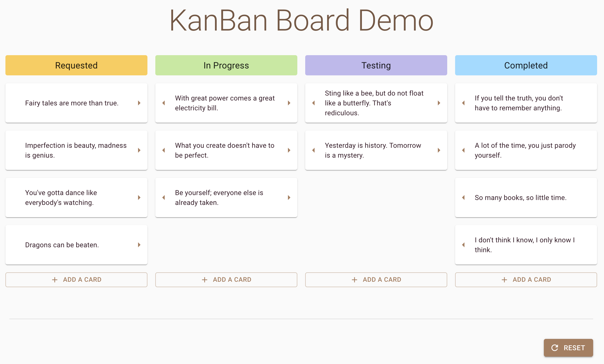Add a card to In Progress column

(x=226, y=280)
